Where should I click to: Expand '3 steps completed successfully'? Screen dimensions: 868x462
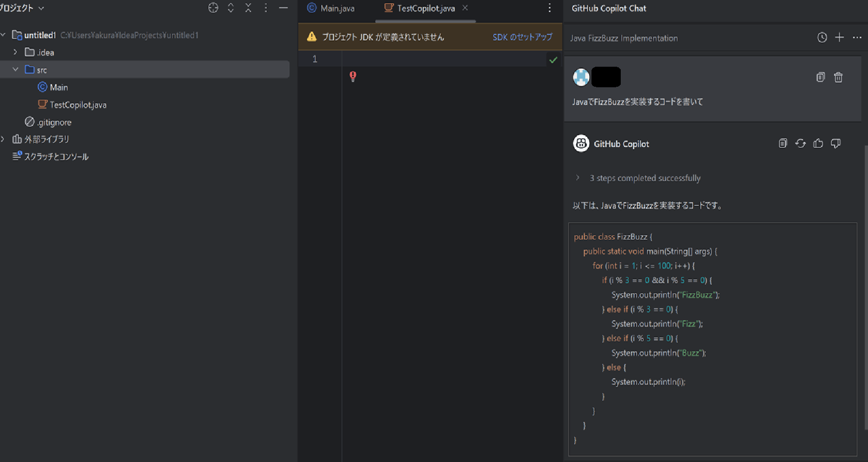578,178
